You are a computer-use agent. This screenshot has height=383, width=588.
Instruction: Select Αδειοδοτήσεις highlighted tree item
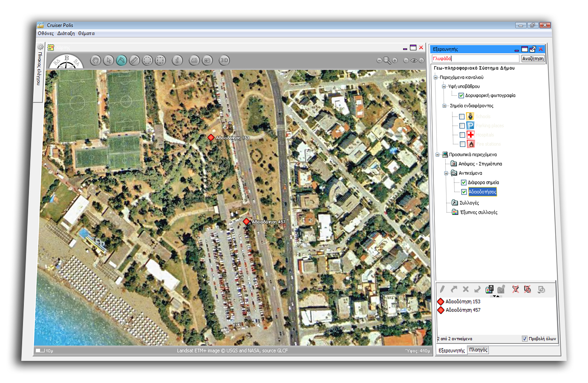point(482,191)
